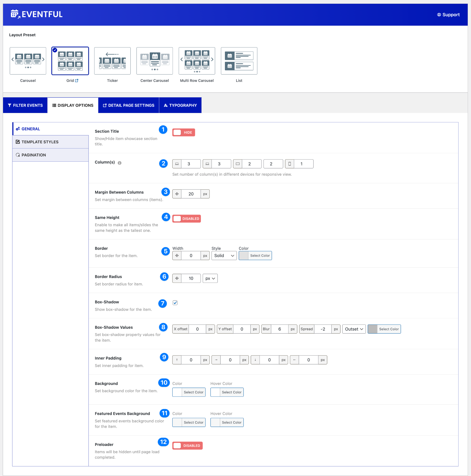
Task: Enable the Same Height toggle
Action: click(187, 219)
